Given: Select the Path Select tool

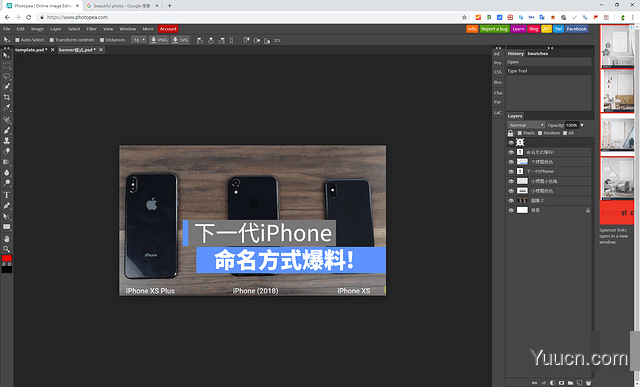Looking at the screenshot, I should (7, 216).
